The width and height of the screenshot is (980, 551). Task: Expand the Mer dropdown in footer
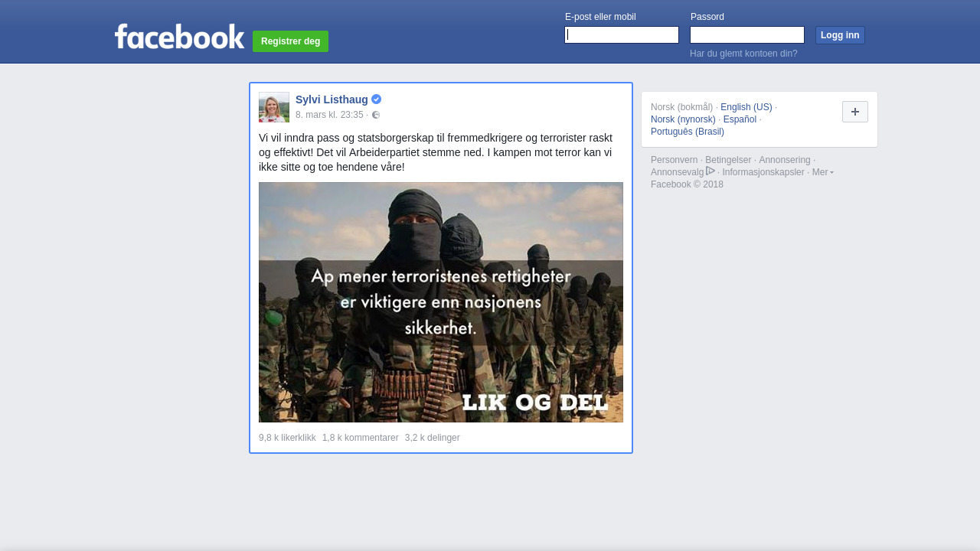point(822,172)
